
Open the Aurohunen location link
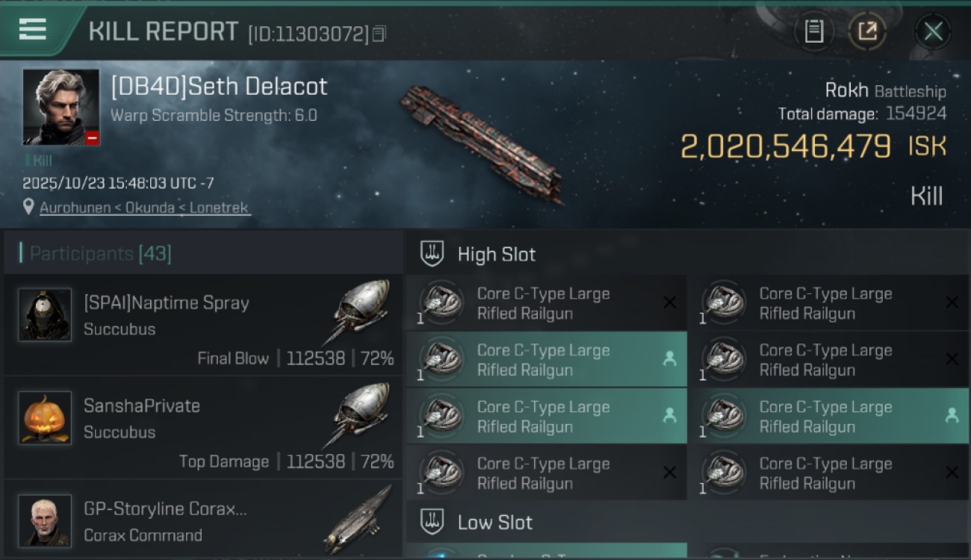[x=144, y=208]
